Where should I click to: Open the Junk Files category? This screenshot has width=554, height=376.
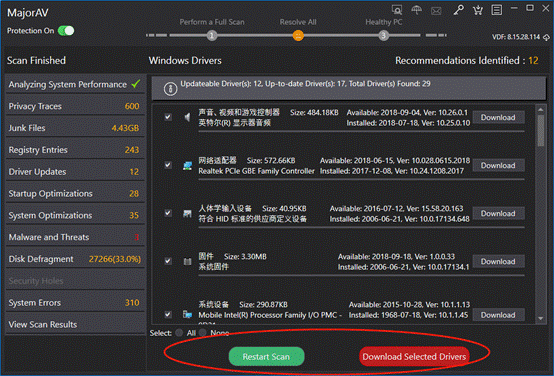tap(75, 128)
